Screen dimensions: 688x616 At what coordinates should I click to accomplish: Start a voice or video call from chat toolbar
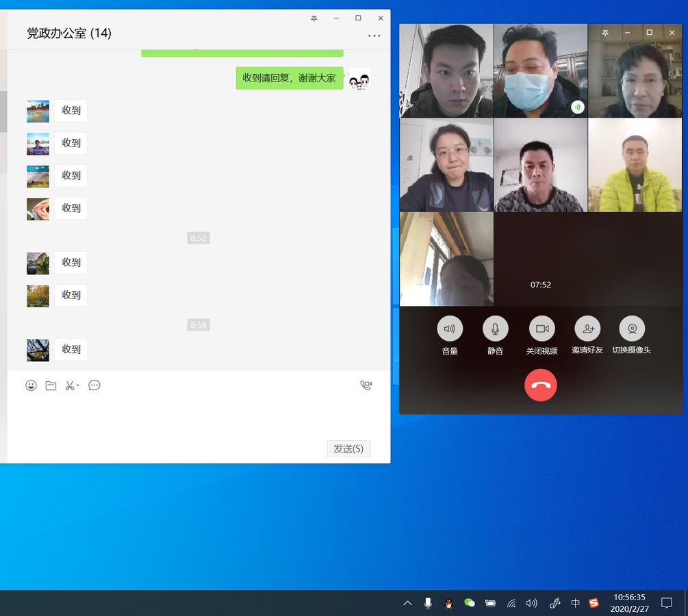[x=366, y=385]
